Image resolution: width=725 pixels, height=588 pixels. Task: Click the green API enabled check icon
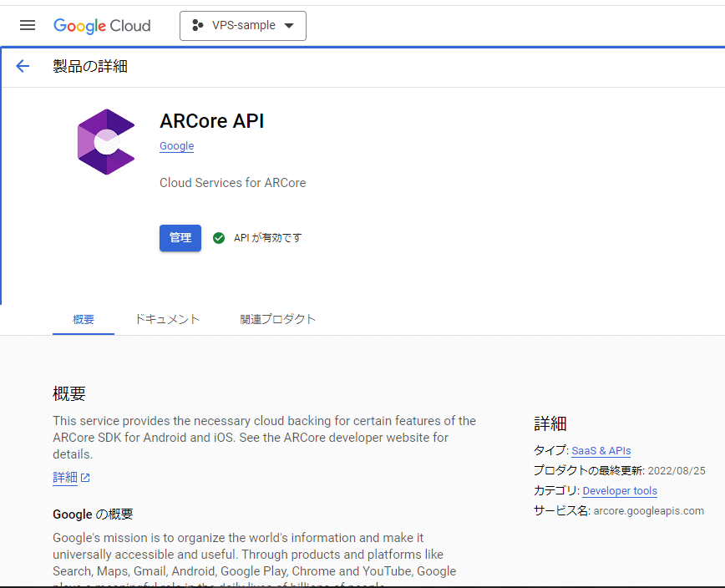219,238
